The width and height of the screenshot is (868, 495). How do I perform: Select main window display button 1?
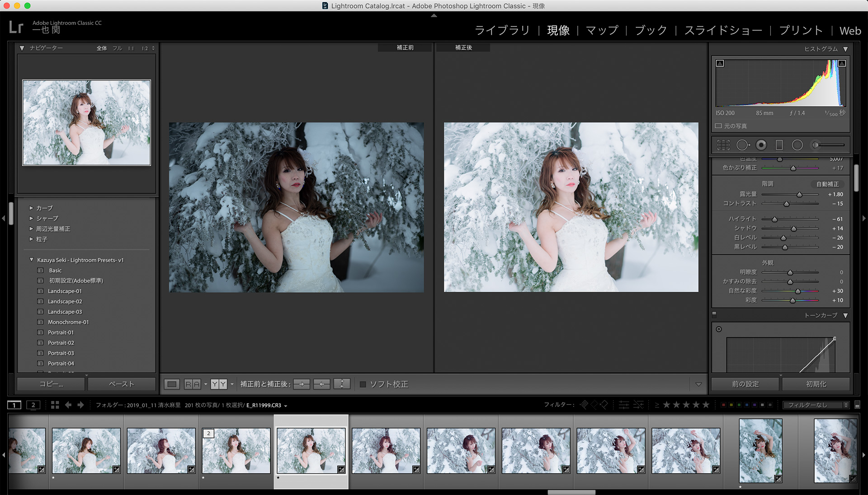pyautogui.click(x=14, y=405)
